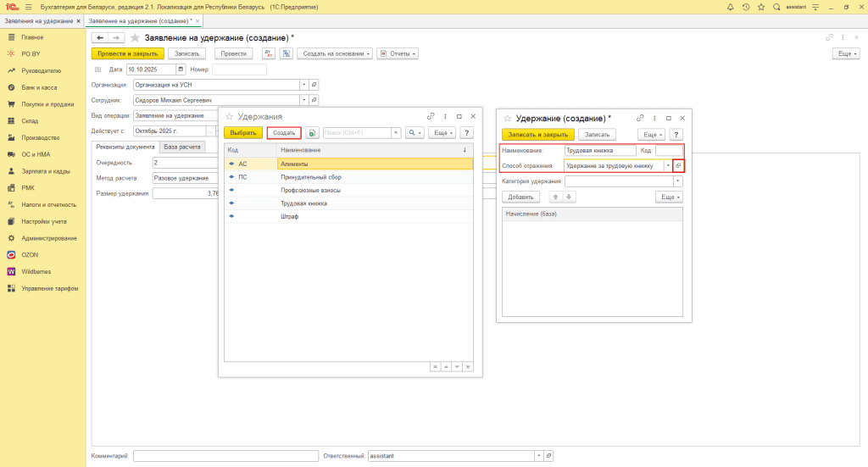This screenshot has height=467, width=868.
Task: Open the calendar picker for Дата field
Action: click(x=181, y=69)
